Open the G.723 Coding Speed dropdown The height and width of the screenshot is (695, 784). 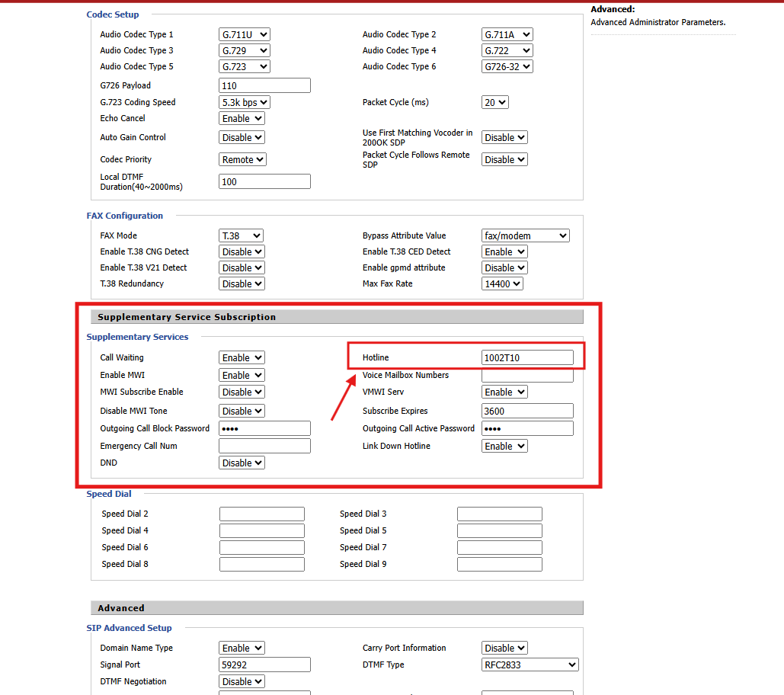coord(244,103)
